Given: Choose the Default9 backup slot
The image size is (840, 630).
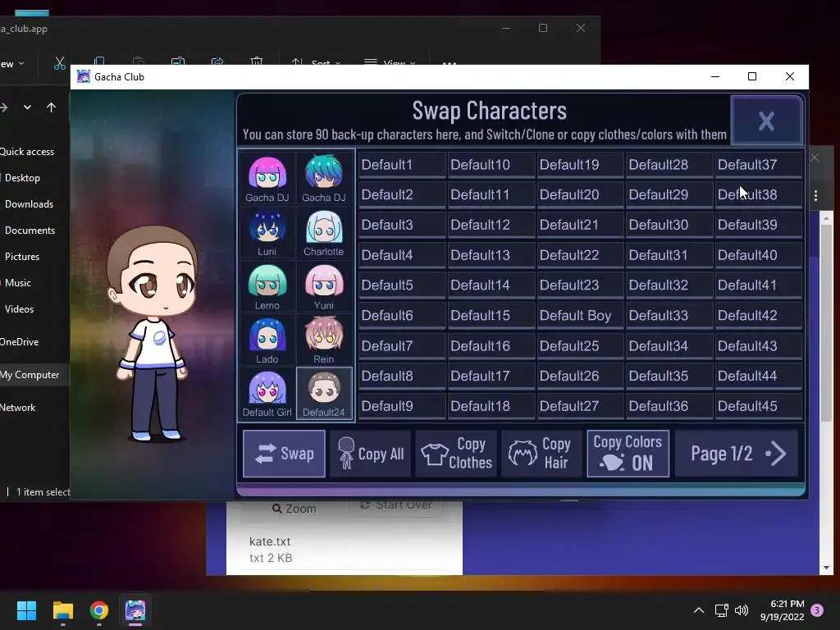Looking at the screenshot, I should click(401, 406).
